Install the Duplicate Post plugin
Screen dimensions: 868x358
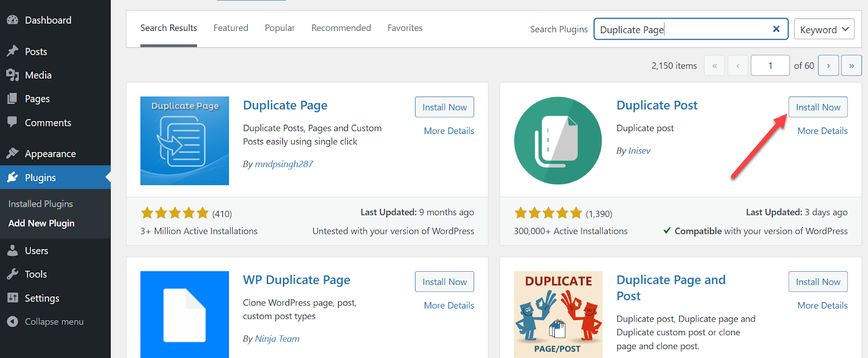(818, 107)
